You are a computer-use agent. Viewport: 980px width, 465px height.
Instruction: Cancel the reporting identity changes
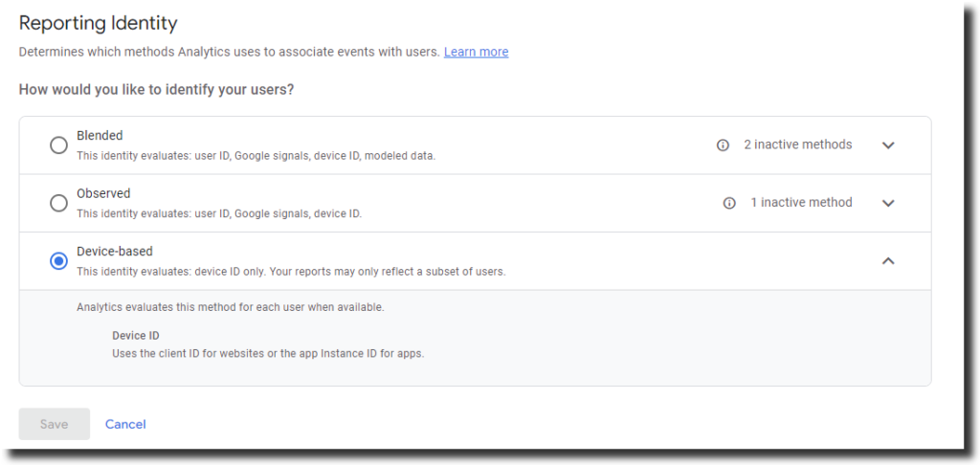point(125,424)
